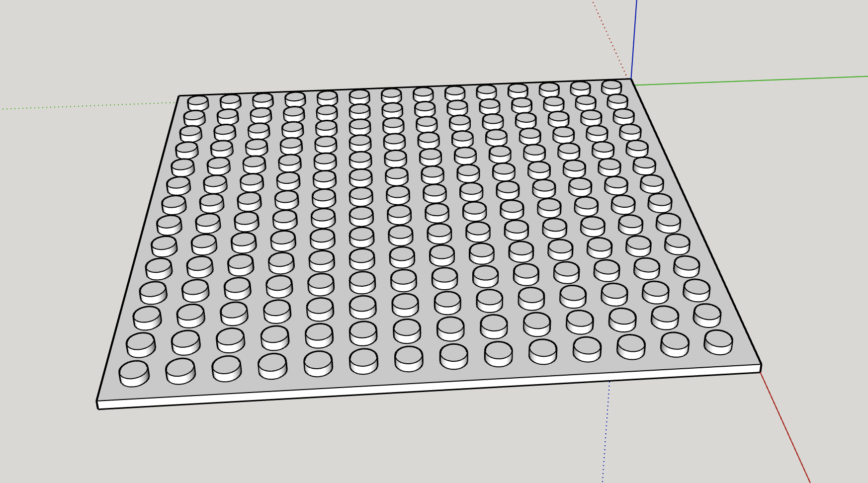Image resolution: width=868 pixels, height=483 pixels.
Task: Select the dotted green axis left of plate
Action: (89, 105)
